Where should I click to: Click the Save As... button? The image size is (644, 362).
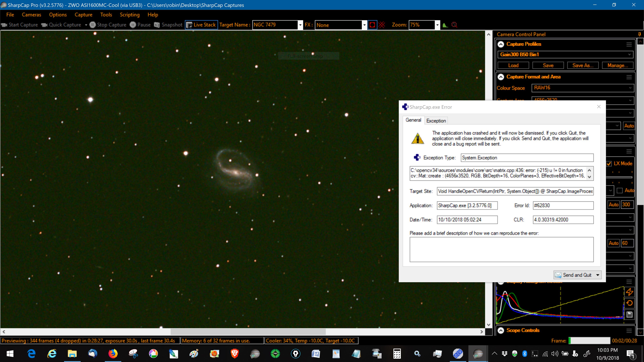pos(583,66)
